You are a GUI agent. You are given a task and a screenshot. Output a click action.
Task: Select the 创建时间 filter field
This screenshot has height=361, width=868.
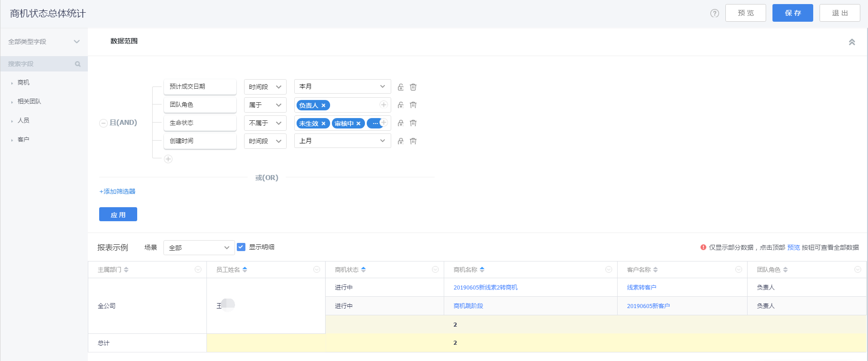(200, 141)
